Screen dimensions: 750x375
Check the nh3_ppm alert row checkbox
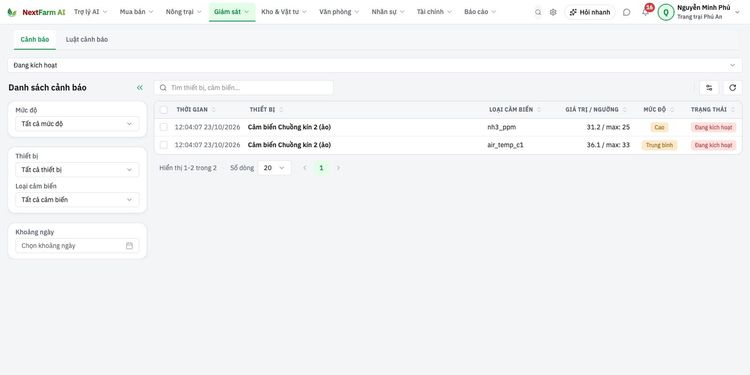(164, 127)
